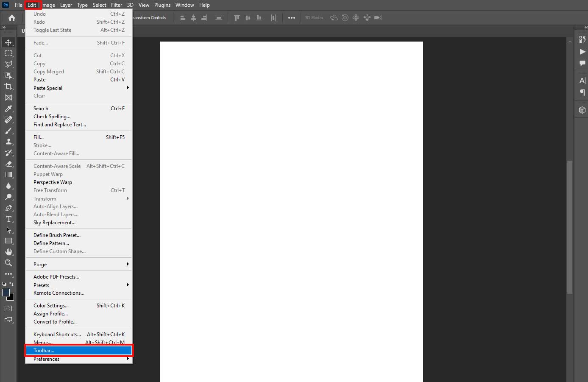The width and height of the screenshot is (588, 382).
Task: Select the Horizontal Type tool
Action: click(8, 219)
